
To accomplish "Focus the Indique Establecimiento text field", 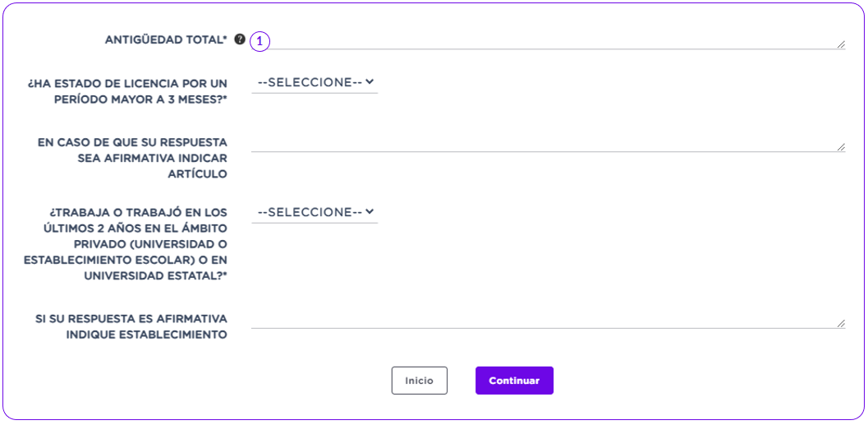I will click(x=548, y=320).
